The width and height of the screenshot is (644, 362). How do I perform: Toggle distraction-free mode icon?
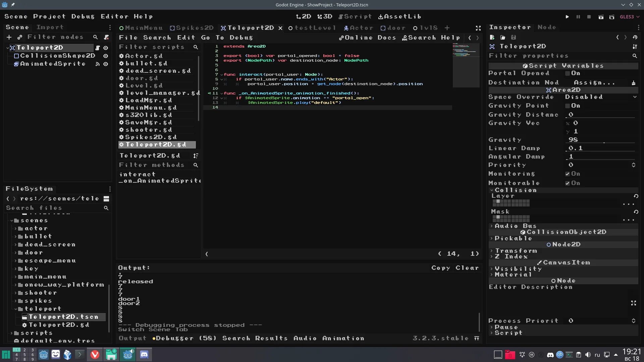(x=478, y=28)
